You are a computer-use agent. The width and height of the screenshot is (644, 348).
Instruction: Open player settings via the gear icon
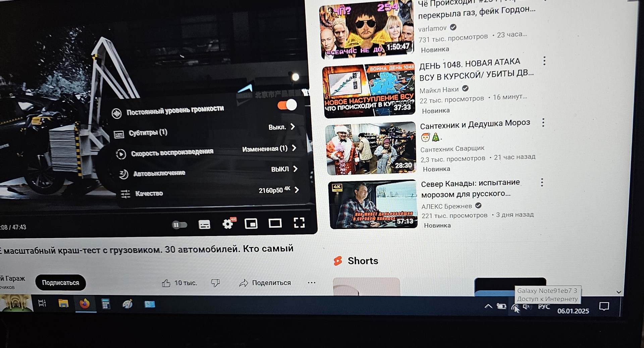[x=228, y=224]
